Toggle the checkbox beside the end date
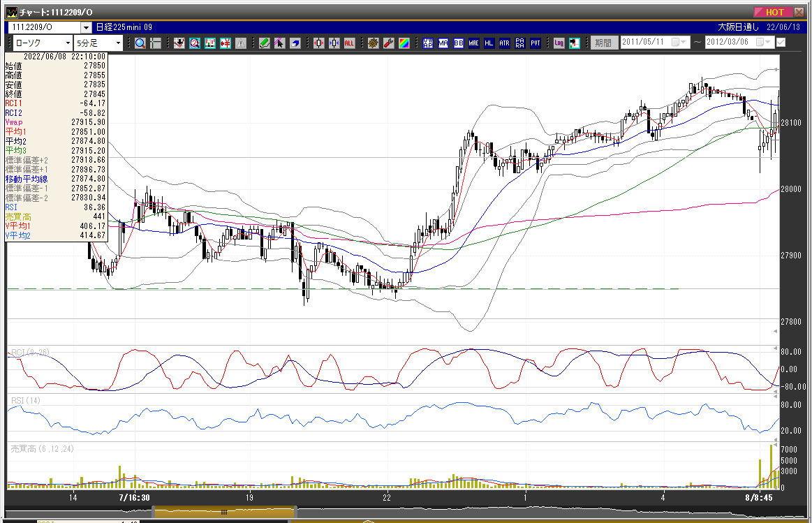Viewport: 812px width, 523px height. 781,43
